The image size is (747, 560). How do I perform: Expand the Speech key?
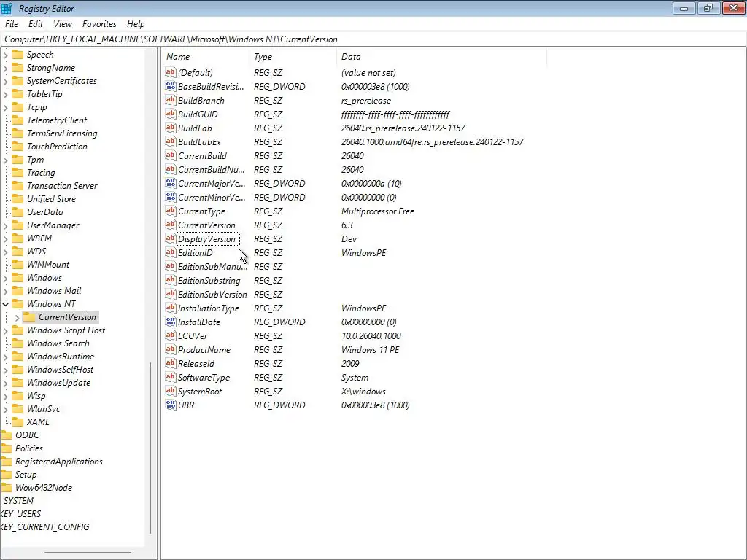(5, 55)
